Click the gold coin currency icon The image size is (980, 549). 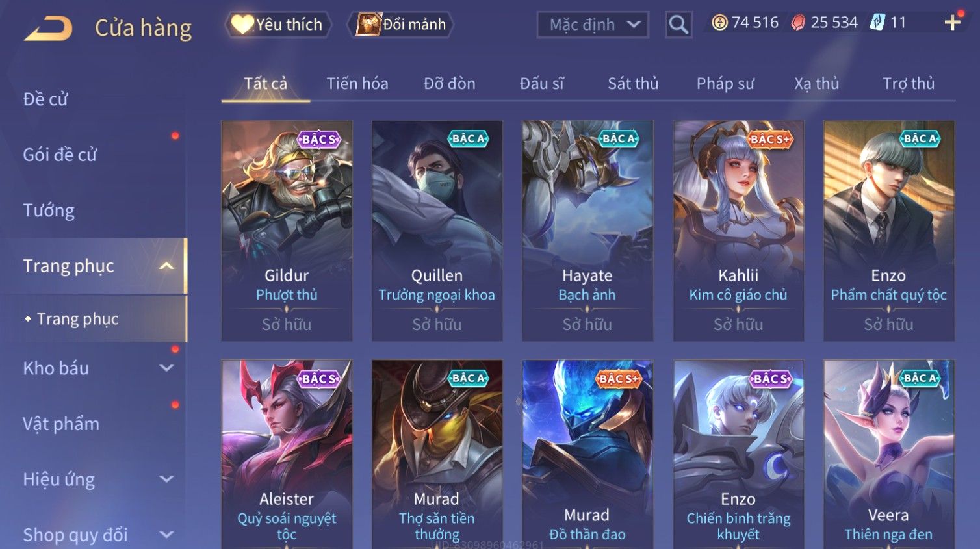[x=719, y=23]
